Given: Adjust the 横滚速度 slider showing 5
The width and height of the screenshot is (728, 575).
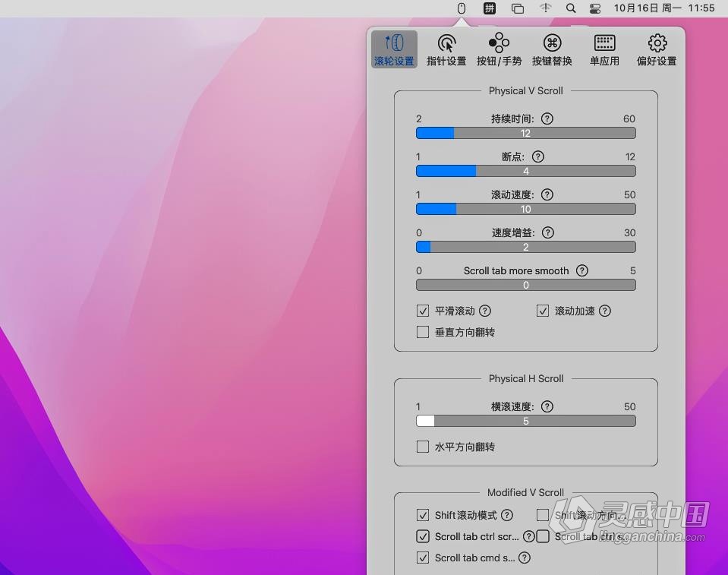Looking at the screenshot, I should [x=526, y=422].
